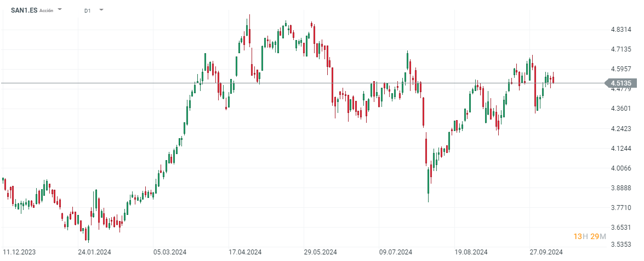
Task: Click the 29.05.2024 date label
Action: 321,252
